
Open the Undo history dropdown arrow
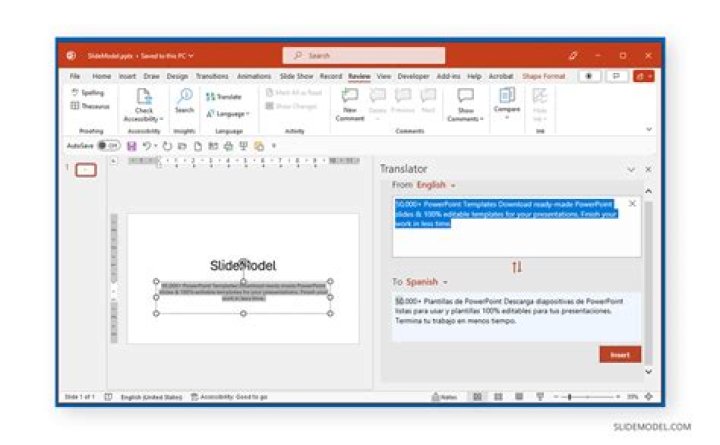(156, 146)
